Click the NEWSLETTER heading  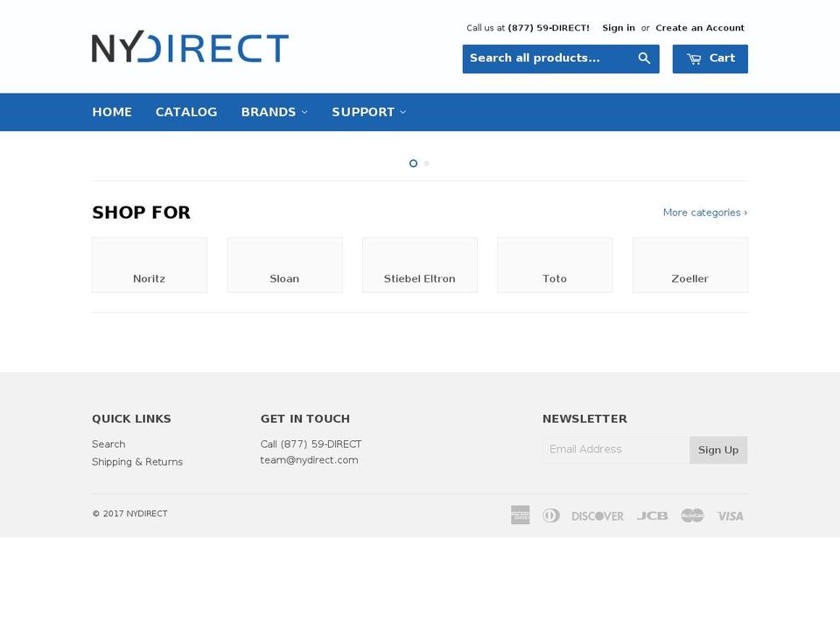584,419
